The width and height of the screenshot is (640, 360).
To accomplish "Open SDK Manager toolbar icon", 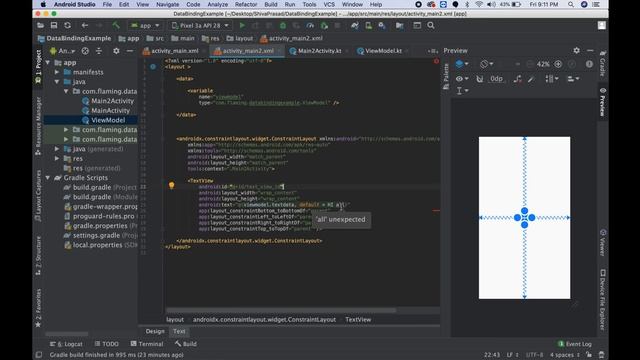I will [x=382, y=25].
